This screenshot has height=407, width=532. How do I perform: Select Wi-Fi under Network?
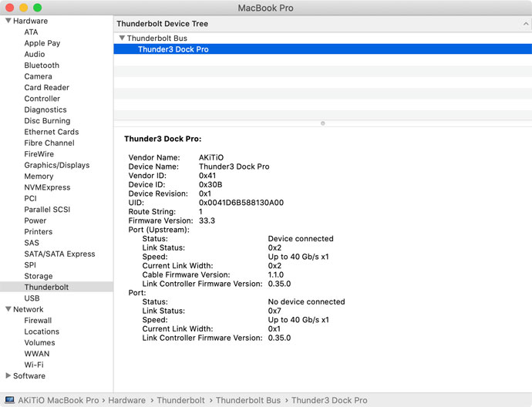pyautogui.click(x=34, y=365)
